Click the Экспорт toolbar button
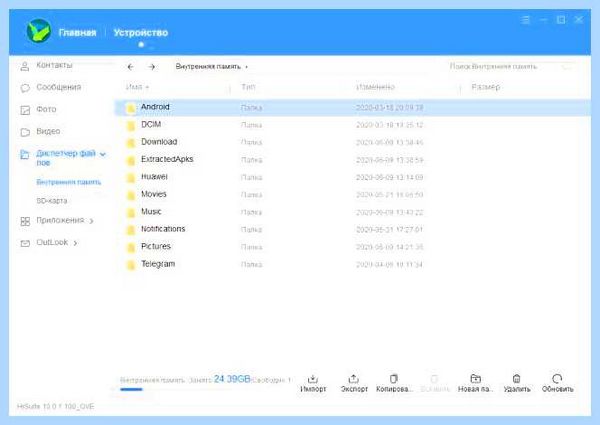 tap(354, 383)
